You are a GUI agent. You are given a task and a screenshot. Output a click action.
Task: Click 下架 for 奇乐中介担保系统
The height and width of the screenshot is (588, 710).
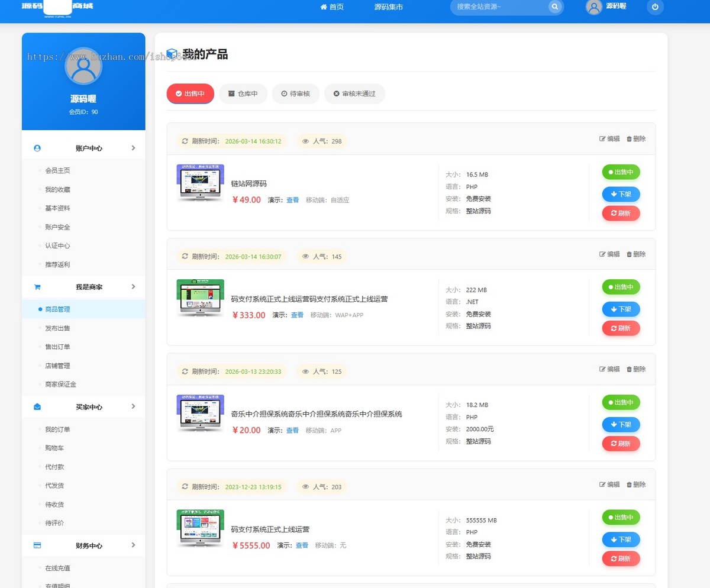coord(621,424)
